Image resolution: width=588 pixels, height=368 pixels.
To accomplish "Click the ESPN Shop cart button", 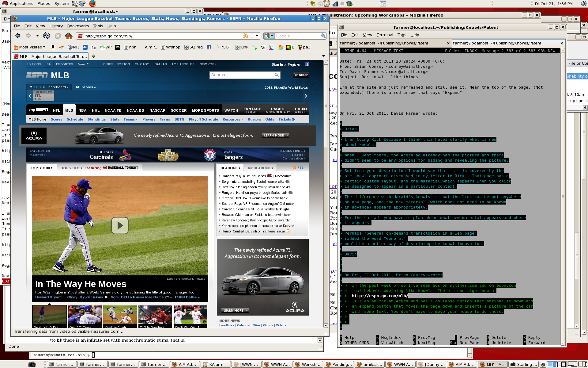I will click(x=301, y=75).
